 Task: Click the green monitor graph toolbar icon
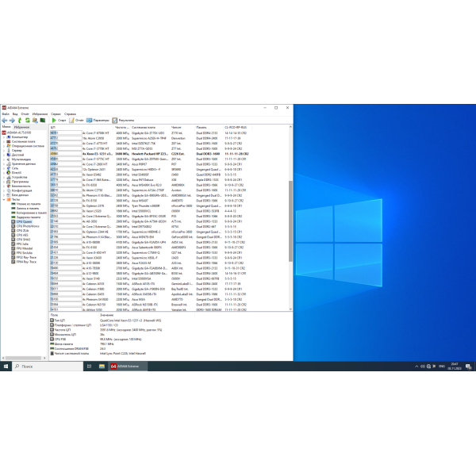tap(43, 121)
